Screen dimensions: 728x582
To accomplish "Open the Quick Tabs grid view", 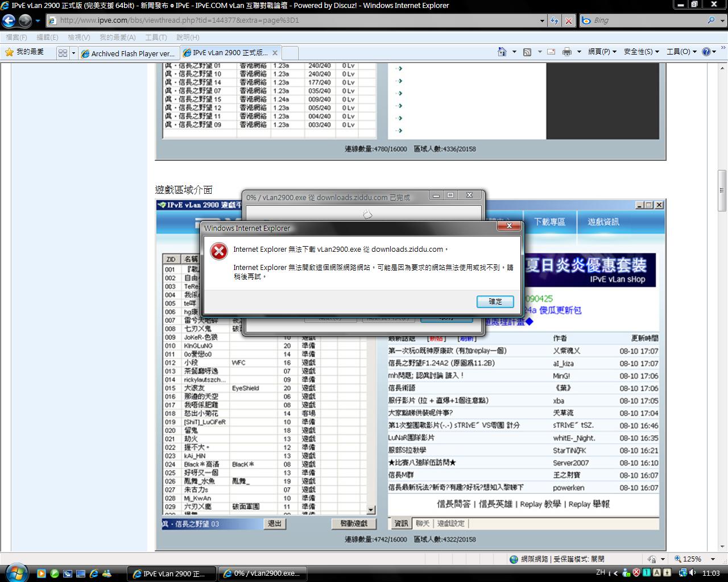I will pos(63,53).
